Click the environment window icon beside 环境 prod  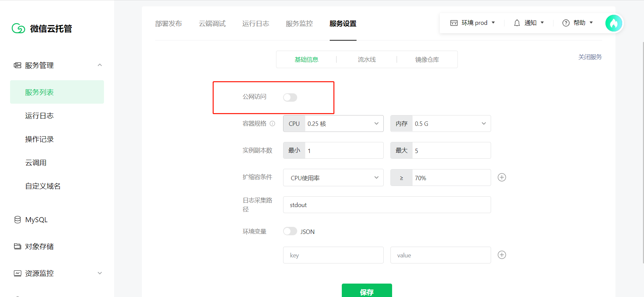coord(454,23)
